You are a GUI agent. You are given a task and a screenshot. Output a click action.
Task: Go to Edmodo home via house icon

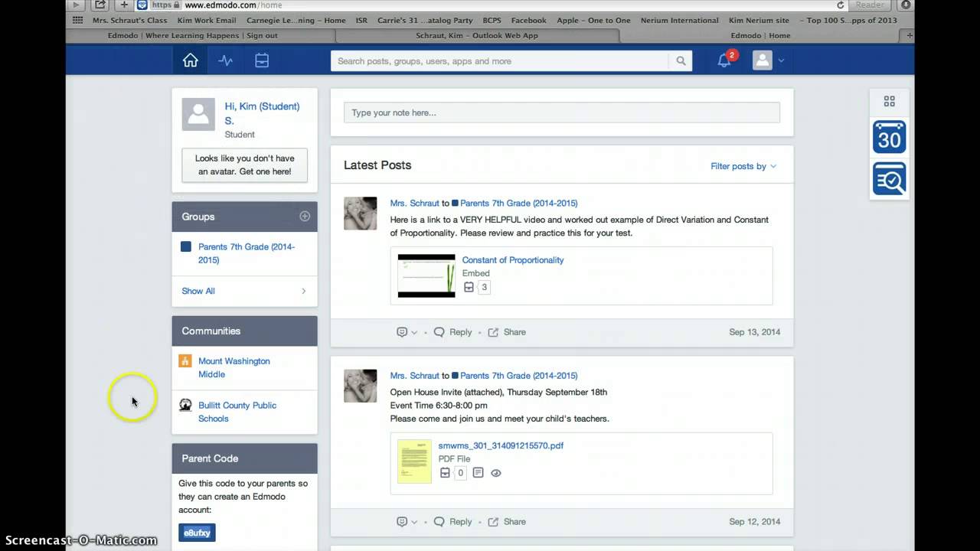(191, 60)
